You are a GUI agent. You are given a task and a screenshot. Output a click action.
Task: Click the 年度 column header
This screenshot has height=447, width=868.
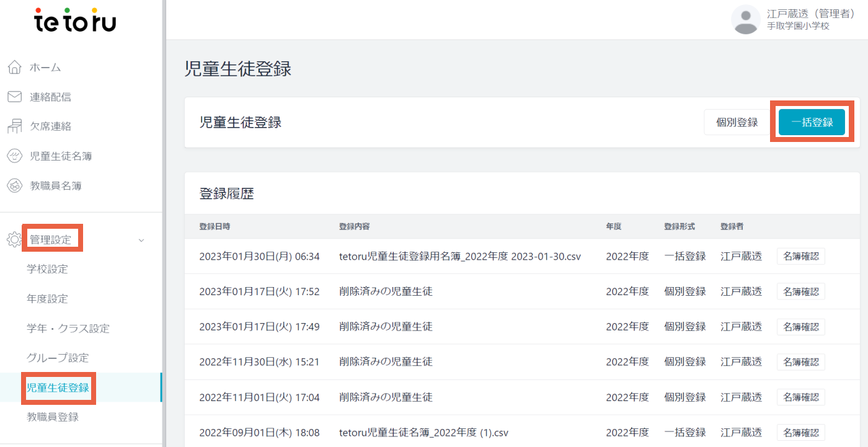614,226
